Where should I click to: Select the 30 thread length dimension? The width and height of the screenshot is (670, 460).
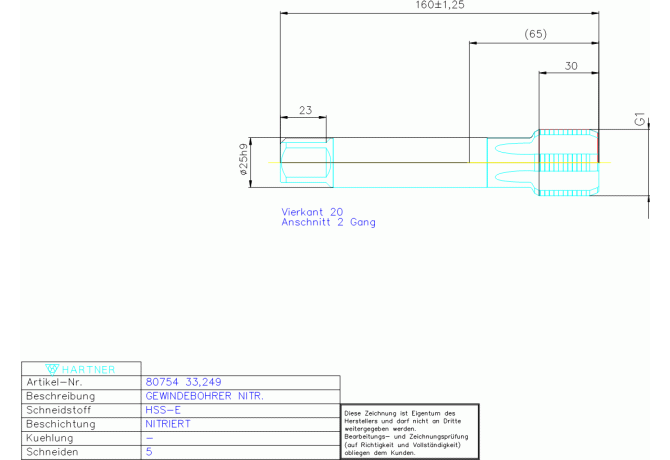pyautogui.click(x=571, y=66)
